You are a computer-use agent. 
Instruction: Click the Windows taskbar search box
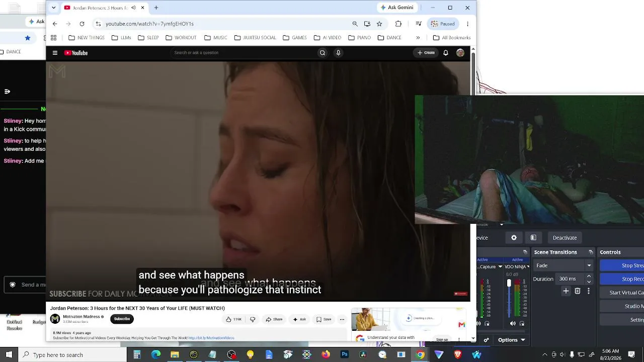point(72,355)
